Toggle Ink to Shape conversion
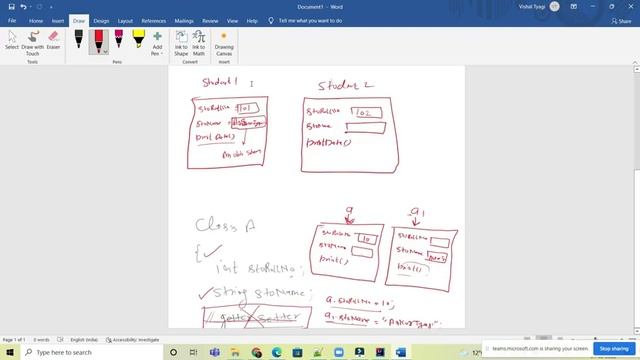Image resolution: width=640 pixels, height=360 pixels. pyautogui.click(x=181, y=43)
